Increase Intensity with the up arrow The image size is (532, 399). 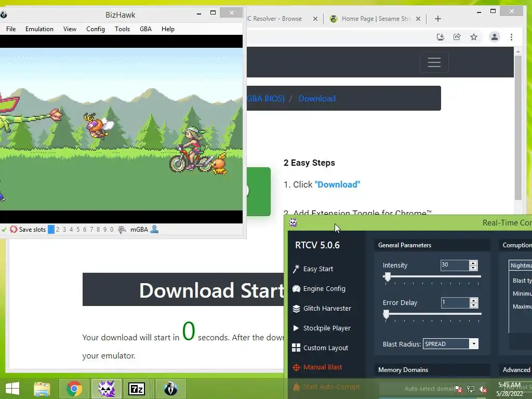click(473, 262)
